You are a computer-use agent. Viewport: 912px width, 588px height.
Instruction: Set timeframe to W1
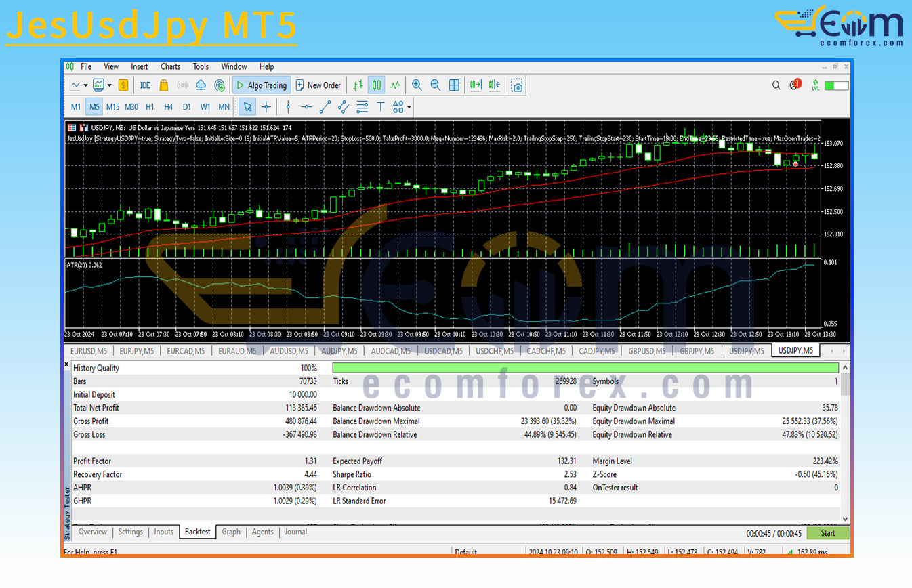pos(205,107)
